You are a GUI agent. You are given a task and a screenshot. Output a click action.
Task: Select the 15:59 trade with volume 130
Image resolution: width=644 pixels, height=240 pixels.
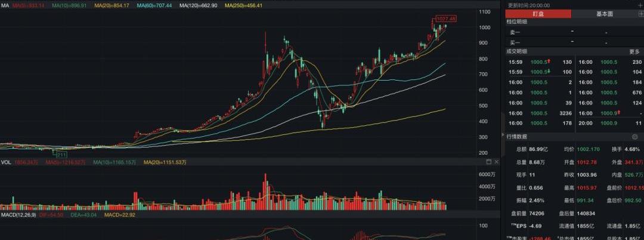[540, 62]
